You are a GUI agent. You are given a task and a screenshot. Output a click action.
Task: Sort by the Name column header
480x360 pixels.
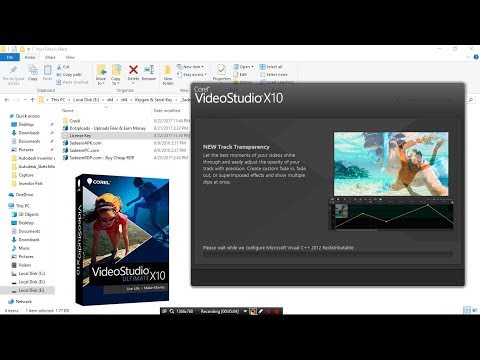68,110
